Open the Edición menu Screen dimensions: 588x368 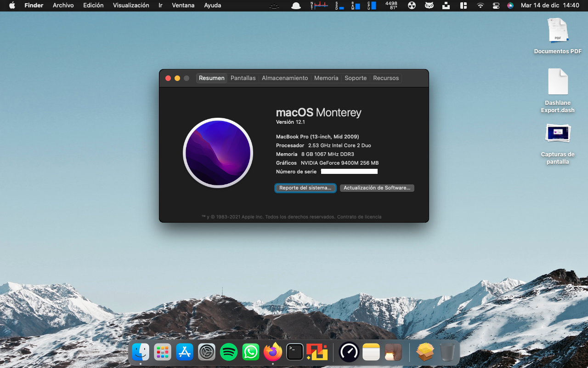93,6
